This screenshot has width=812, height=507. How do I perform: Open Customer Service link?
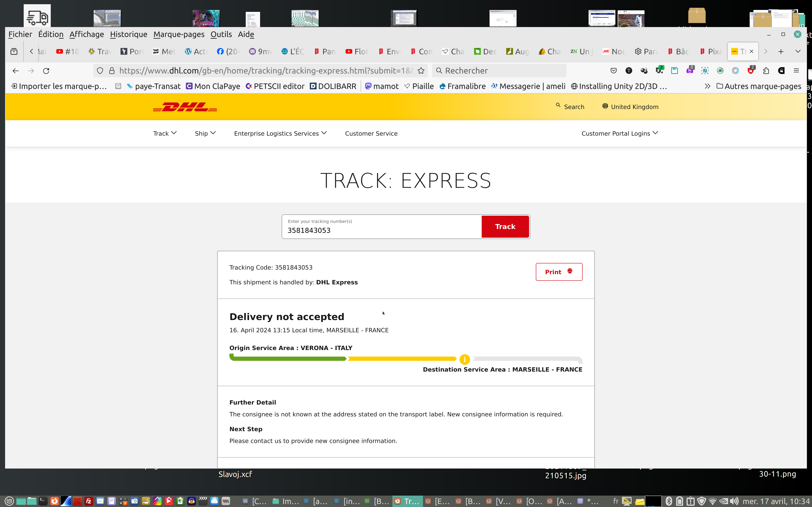pos(371,134)
